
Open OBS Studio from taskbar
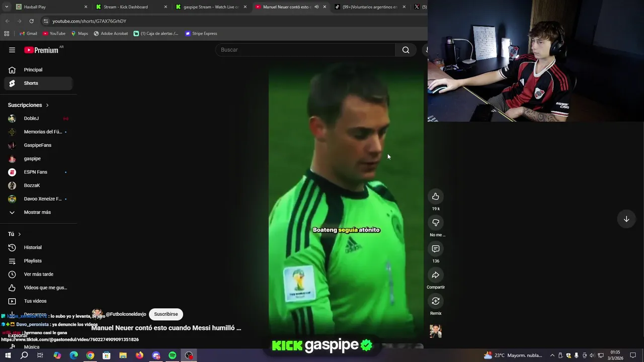click(x=189, y=355)
